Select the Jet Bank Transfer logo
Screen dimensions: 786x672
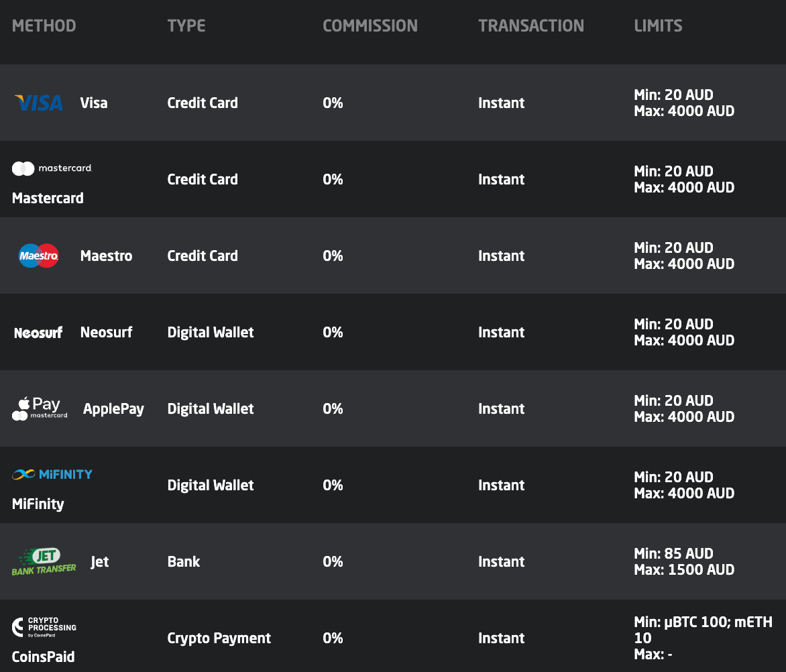pos(44,561)
